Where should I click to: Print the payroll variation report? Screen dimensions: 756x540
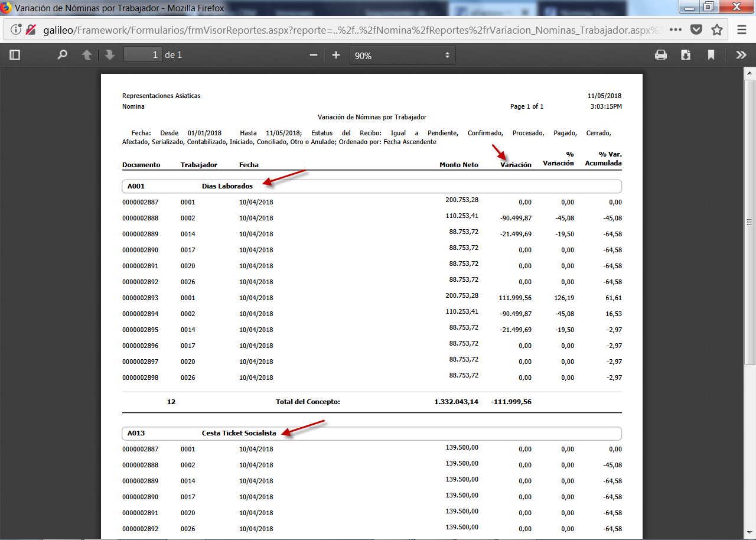pos(661,55)
